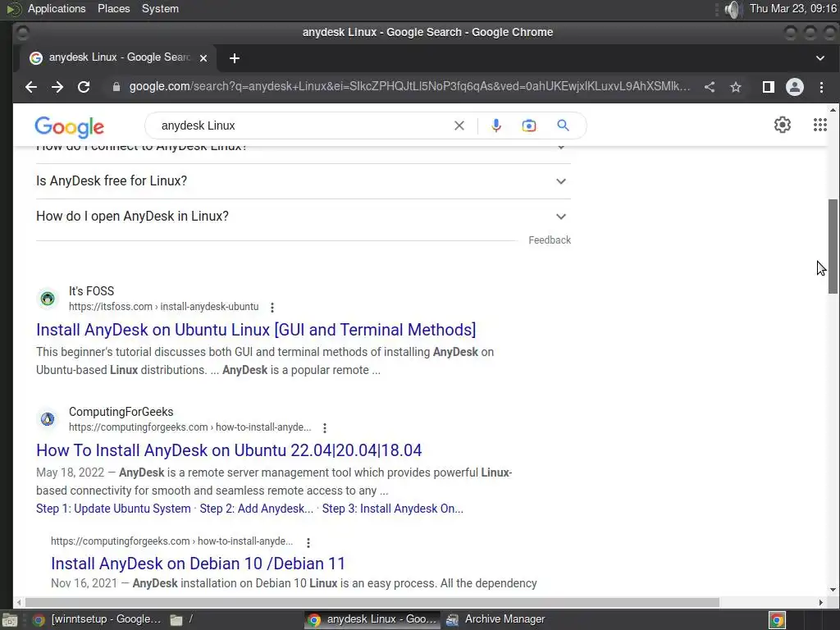The image size is (840, 630).
Task: Open Google quick settings gear
Action: click(x=782, y=125)
